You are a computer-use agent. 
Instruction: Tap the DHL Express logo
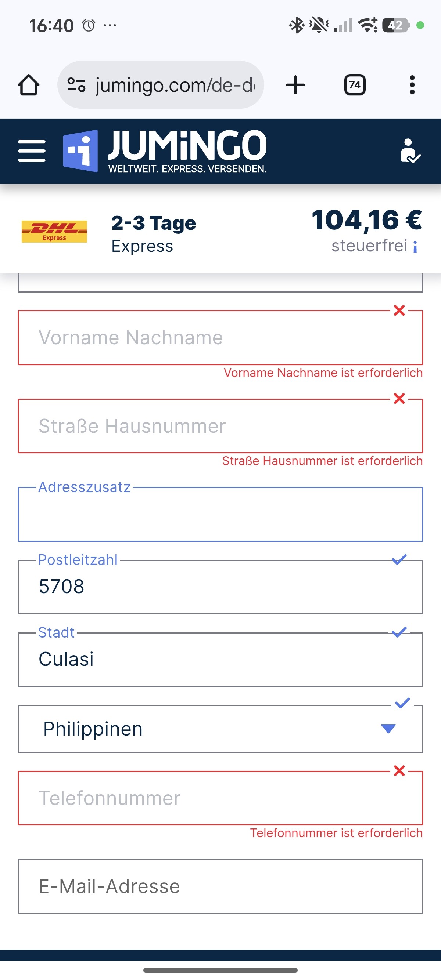pos(54,231)
